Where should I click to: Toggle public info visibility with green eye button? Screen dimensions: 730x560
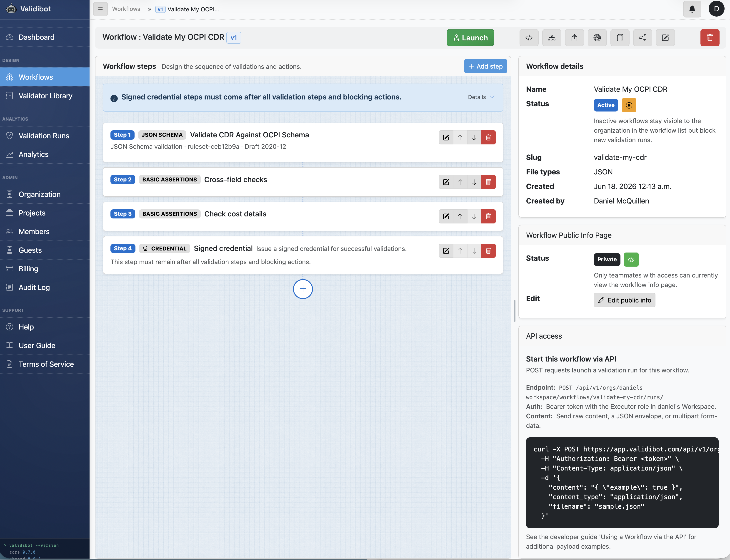coord(631,260)
